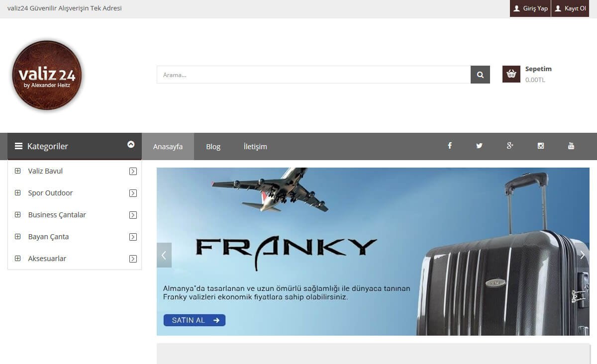Viewport: 597px width, 364px height.
Task: Open the Instagram social icon
Action: click(x=541, y=146)
